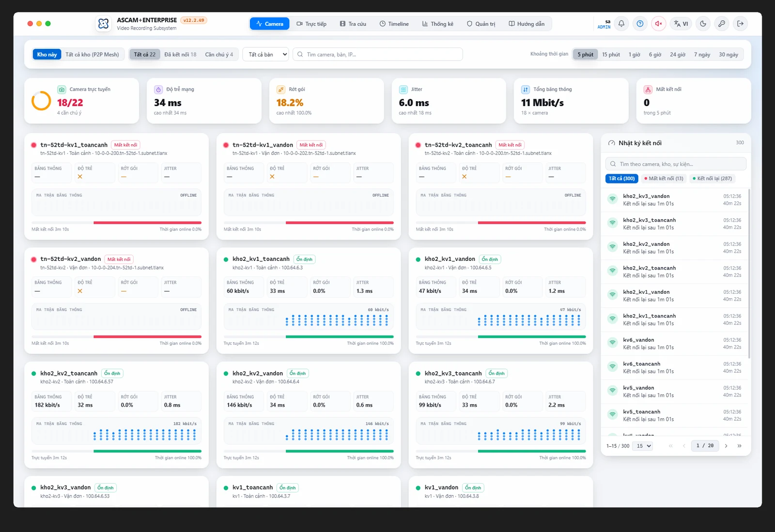Filter log by Kết nối lại (287)
Viewport: 775px width, 532px height.
click(712, 179)
